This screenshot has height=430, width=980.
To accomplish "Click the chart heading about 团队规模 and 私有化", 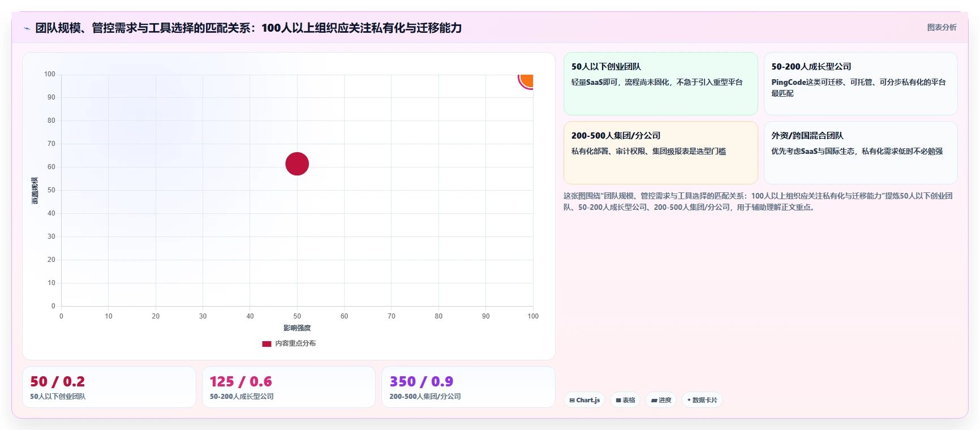I will pyautogui.click(x=248, y=28).
